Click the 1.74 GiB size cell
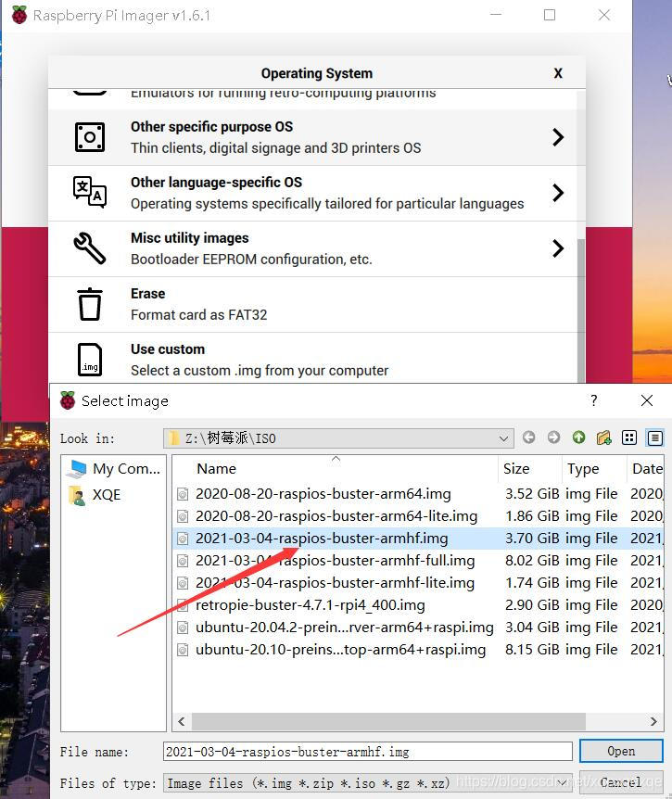 coord(532,583)
